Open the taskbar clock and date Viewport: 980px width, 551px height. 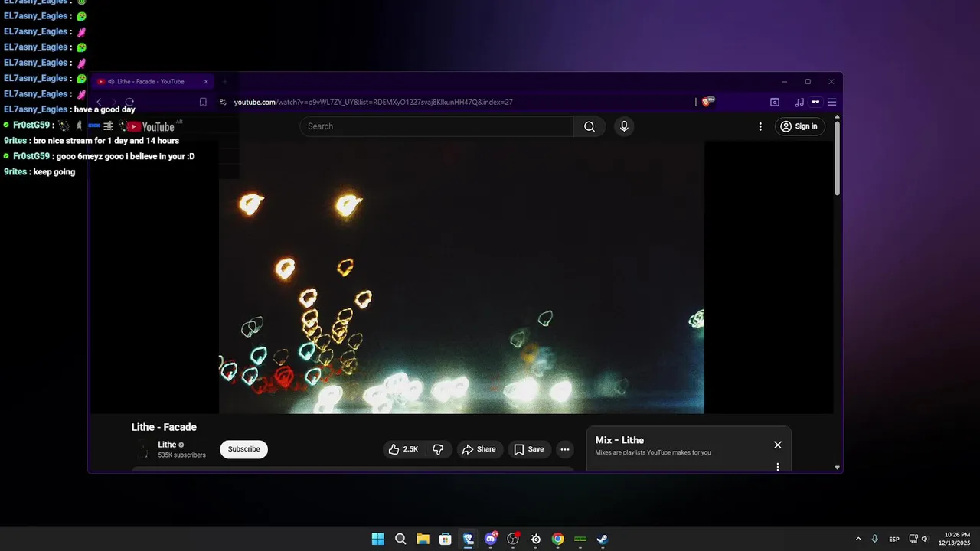[955, 539]
